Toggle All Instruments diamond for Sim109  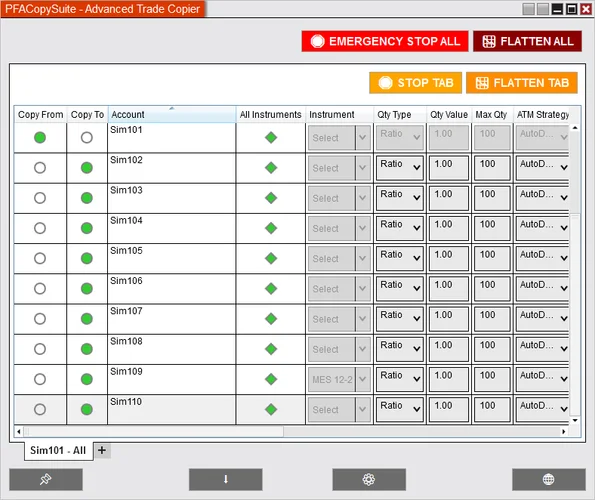(271, 379)
